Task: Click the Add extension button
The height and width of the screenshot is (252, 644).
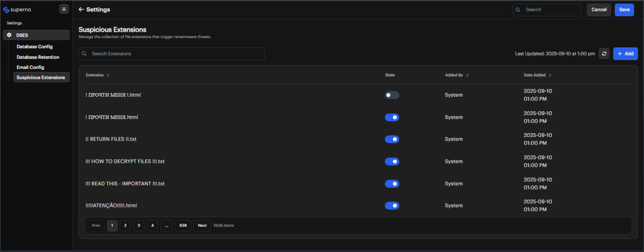Action: (625, 54)
